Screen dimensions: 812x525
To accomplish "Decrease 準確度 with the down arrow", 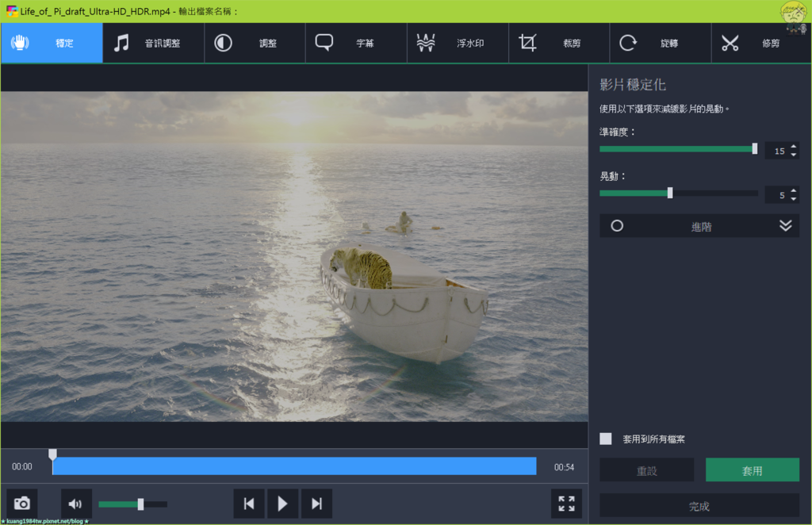I will 793,155.
